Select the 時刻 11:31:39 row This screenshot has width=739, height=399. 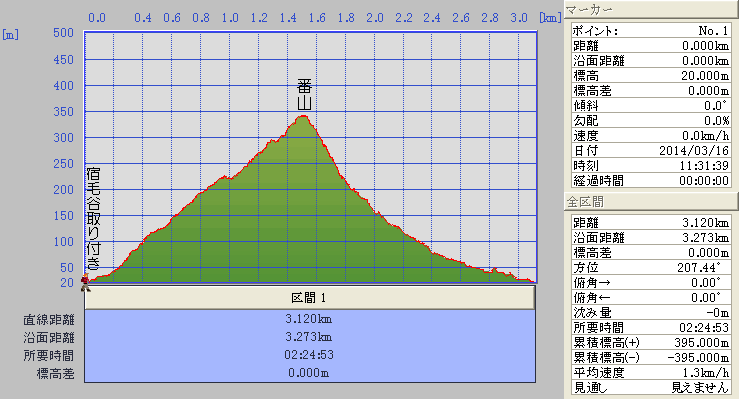(651, 165)
